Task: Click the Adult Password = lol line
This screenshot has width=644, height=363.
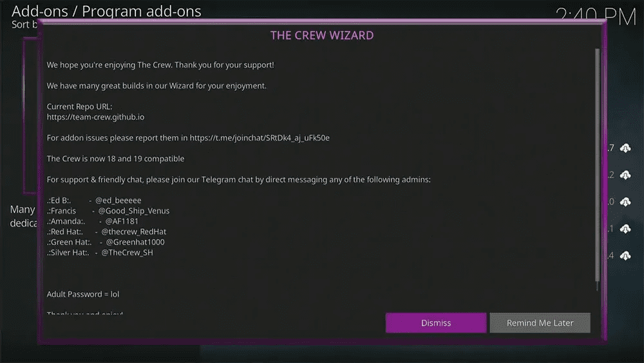Action: tap(83, 295)
